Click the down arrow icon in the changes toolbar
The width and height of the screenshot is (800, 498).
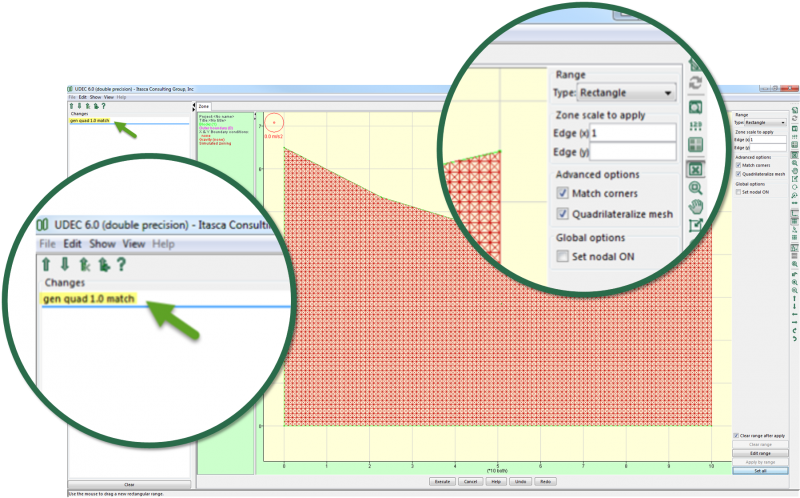click(x=64, y=264)
